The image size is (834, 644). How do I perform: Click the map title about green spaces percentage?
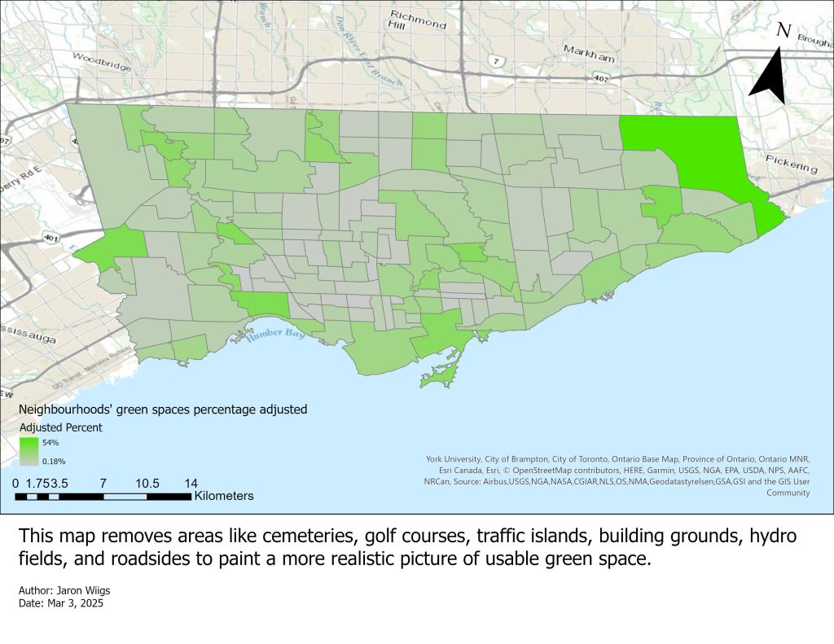pyautogui.click(x=163, y=410)
